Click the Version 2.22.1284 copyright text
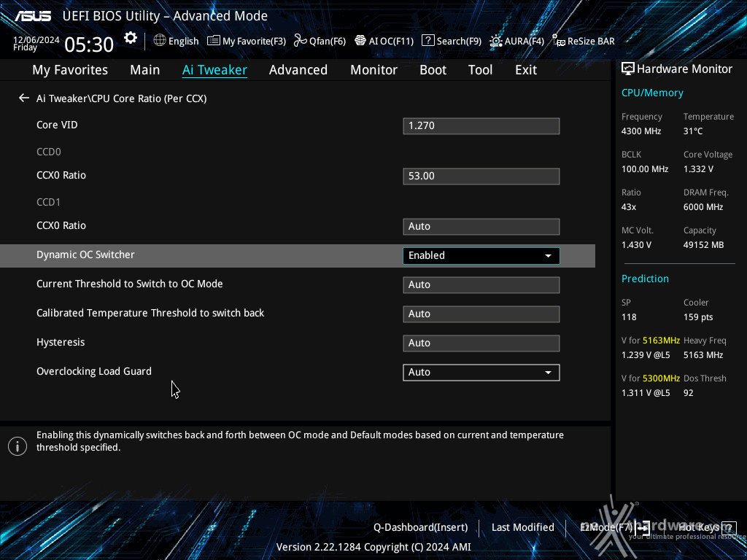747x560 pixels. (x=373, y=547)
